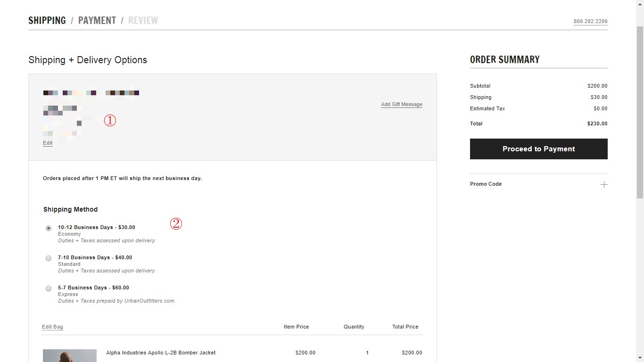Jump to the REVIEW checkout step
The width and height of the screenshot is (644, 362).
pyautogui.click(x=143, y=21)
